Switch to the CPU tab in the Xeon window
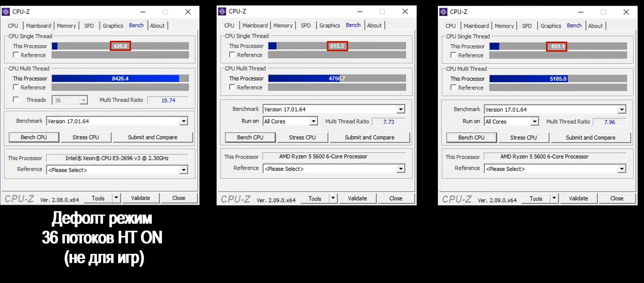Screen dimensions: 644x283 tap(13, 26)
